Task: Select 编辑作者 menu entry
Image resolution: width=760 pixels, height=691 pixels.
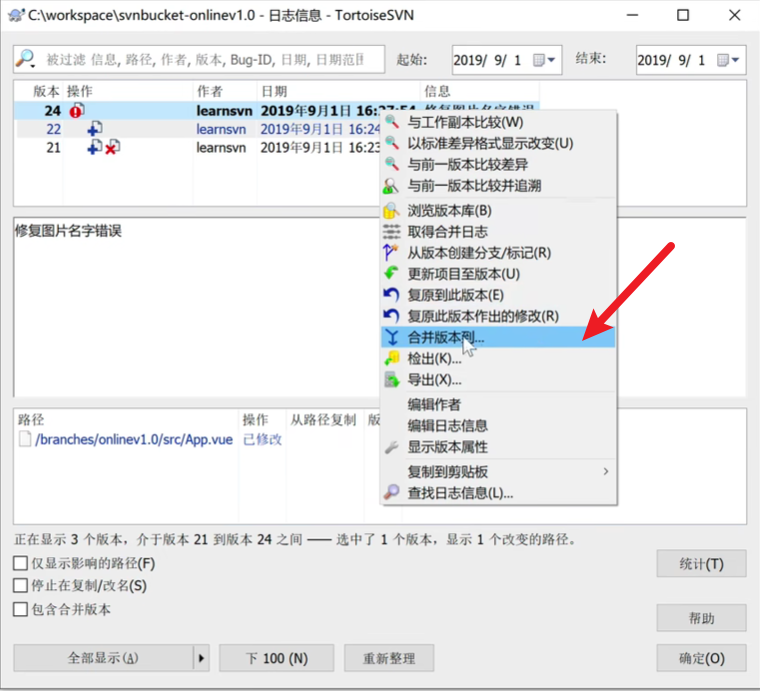Action: (x=499, y=404)
